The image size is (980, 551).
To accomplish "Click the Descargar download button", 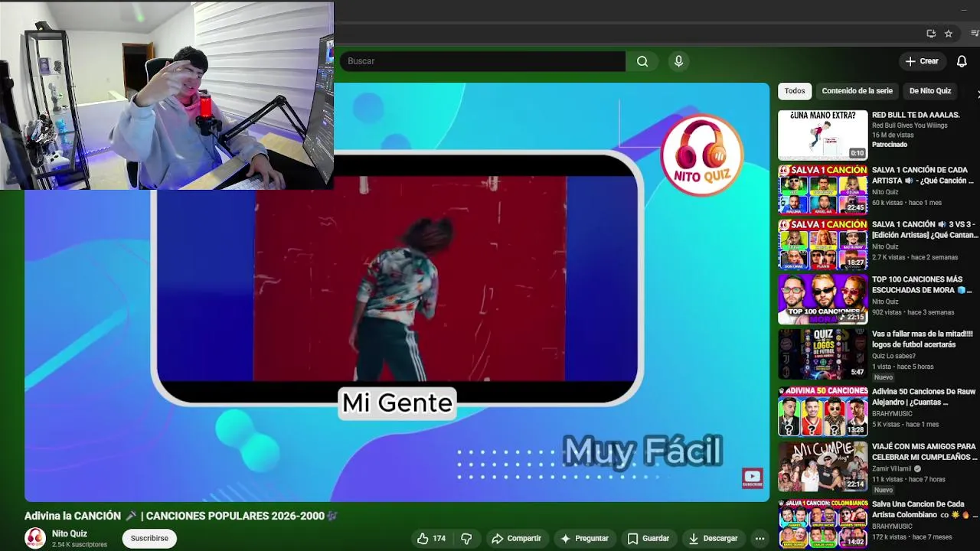I will pos(713,539).
